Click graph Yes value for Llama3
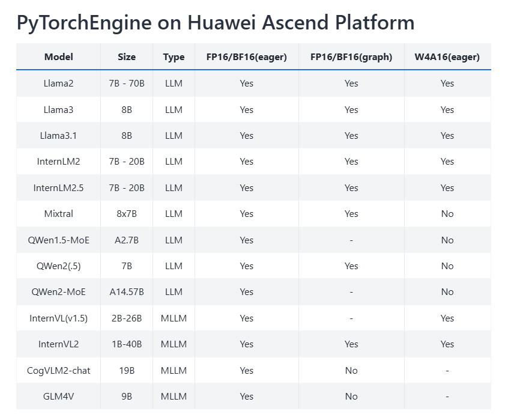 pos(351,109)
